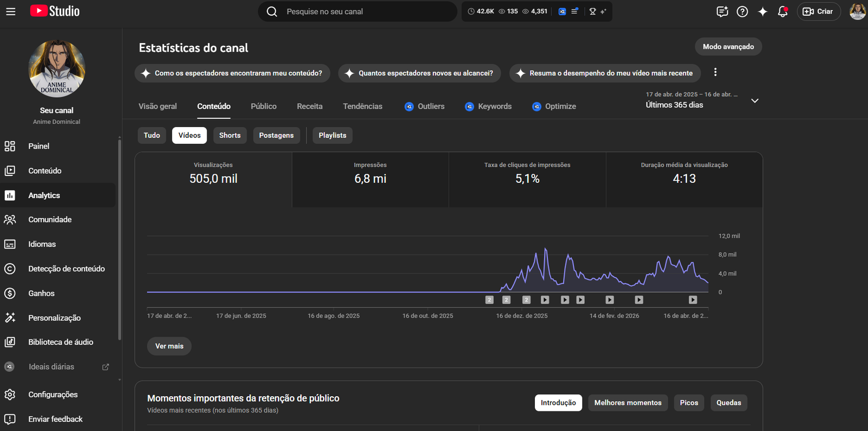This screenshot has height=431, width=868.
Task: Collapse the sidebar with the hamburger menu
Action: point(11,11)
